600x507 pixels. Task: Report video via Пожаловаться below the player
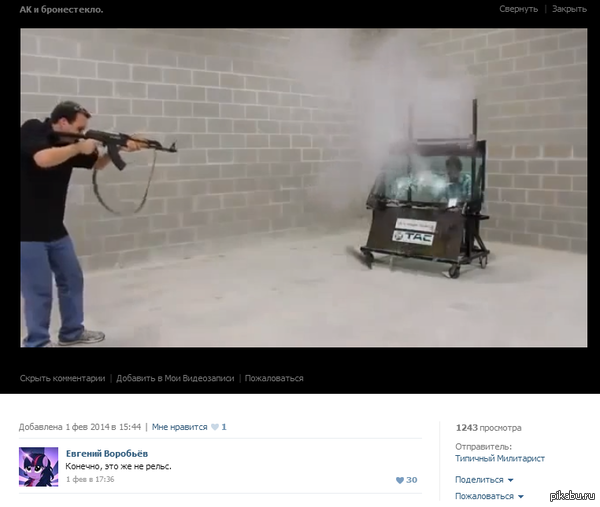tap(274, 378)
